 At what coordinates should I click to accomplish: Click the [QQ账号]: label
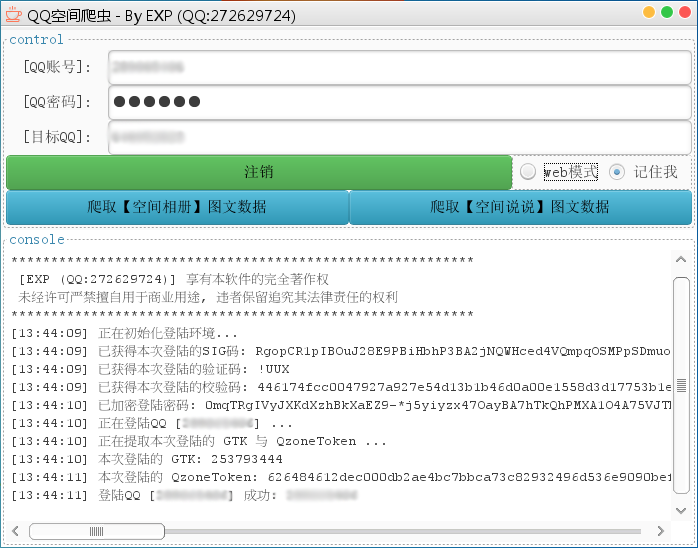57,67
